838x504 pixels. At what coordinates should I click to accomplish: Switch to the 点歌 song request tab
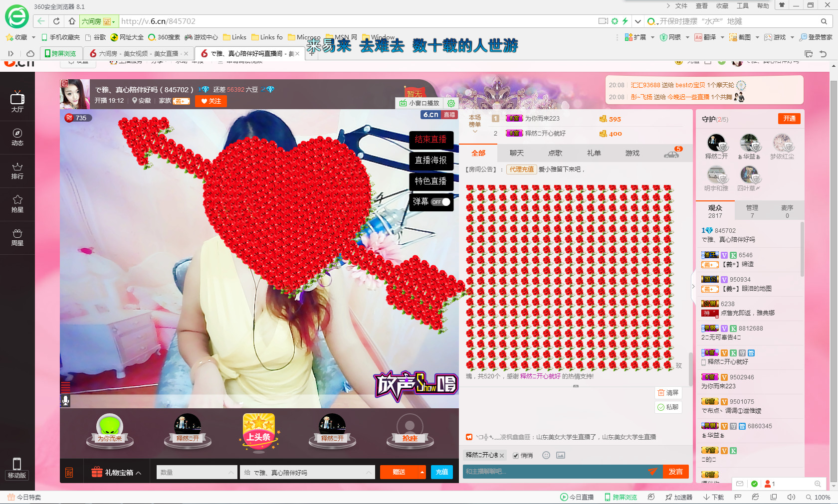[x=555, y=153]
